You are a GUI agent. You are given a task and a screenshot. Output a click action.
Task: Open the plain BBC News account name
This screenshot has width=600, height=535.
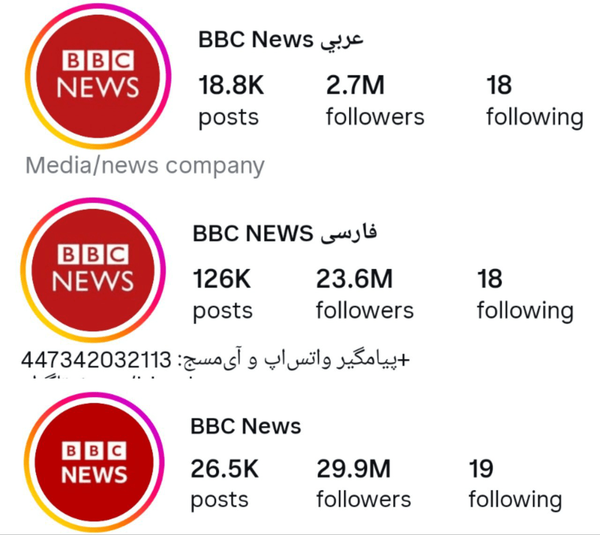(x=246, y=426)
